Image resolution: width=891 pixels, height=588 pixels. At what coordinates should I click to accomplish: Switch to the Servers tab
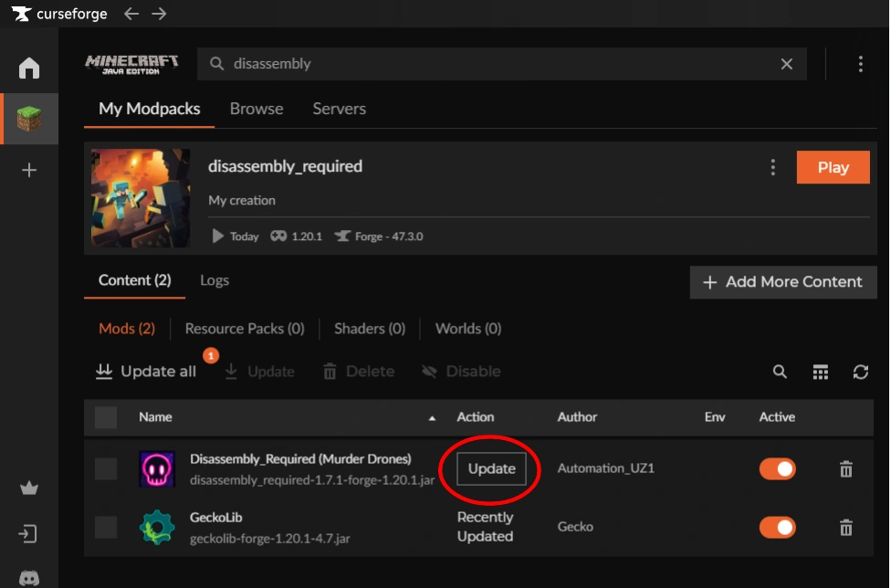point(340,109)
